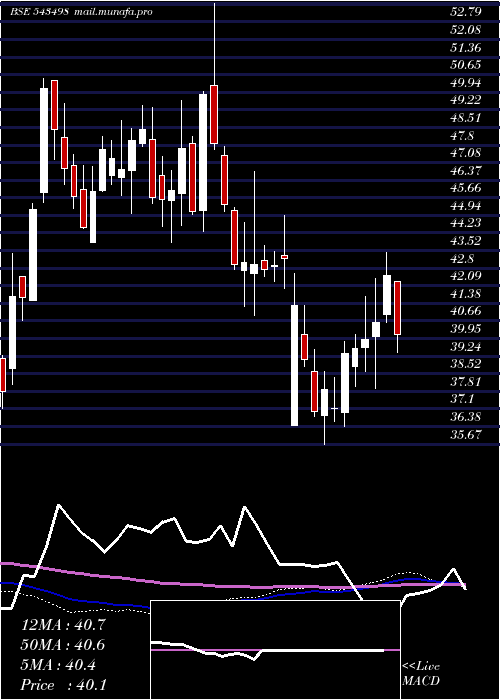Select the 42.09 price axis label
The width and height of the screenshot is (500, 700).
tap(466, 275)
